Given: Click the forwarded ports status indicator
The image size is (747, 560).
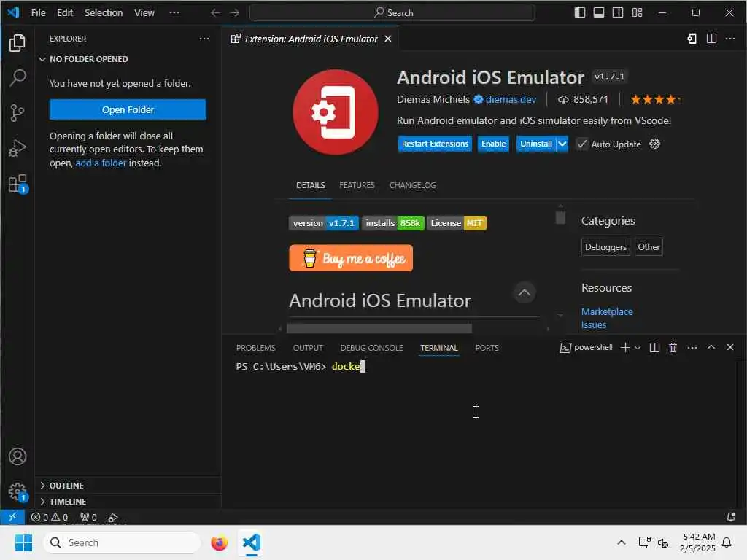Looking at the screenshot, I should click(x=88, y=517).
